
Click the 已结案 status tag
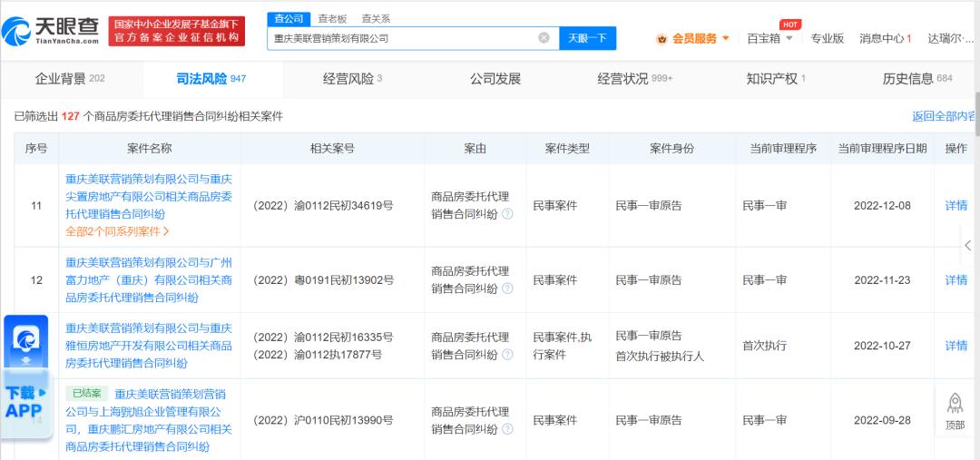coord(86,394)
